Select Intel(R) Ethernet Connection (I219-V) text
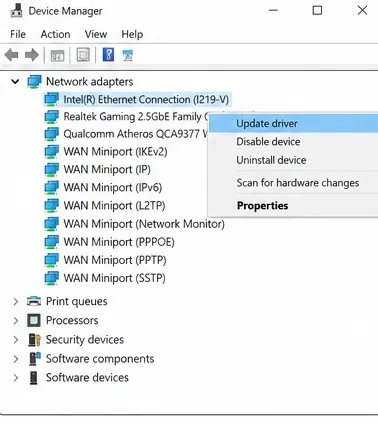This screenshot has height=423, width=378. click(146, 99)
